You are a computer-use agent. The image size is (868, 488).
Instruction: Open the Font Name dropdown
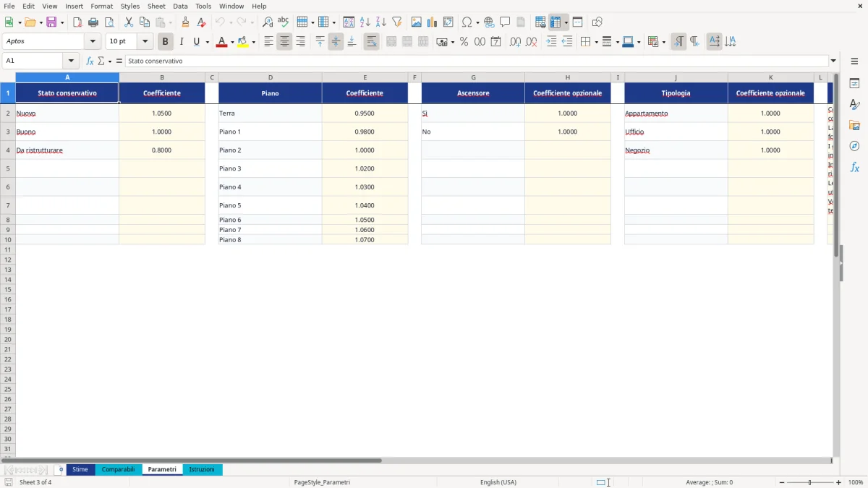[93, 42]
